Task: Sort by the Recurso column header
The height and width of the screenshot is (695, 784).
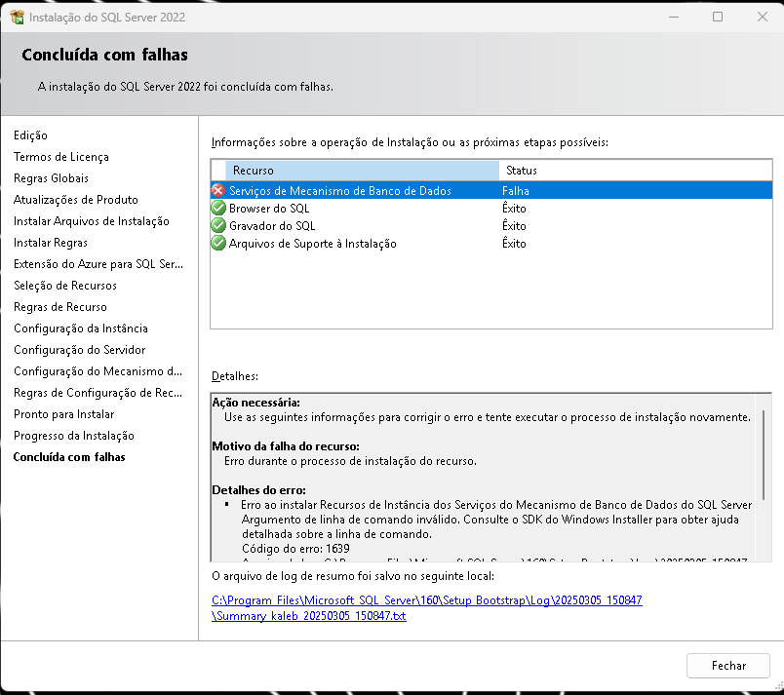Action: click(362, 171)
